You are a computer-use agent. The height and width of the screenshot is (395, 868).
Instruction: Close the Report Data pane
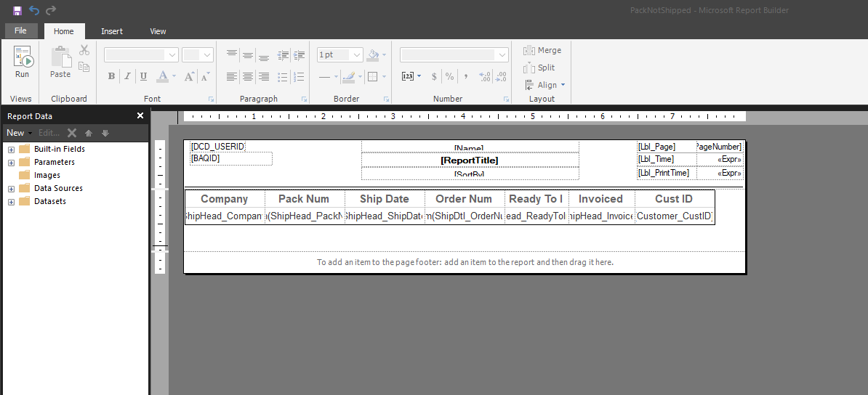(140, 115)
